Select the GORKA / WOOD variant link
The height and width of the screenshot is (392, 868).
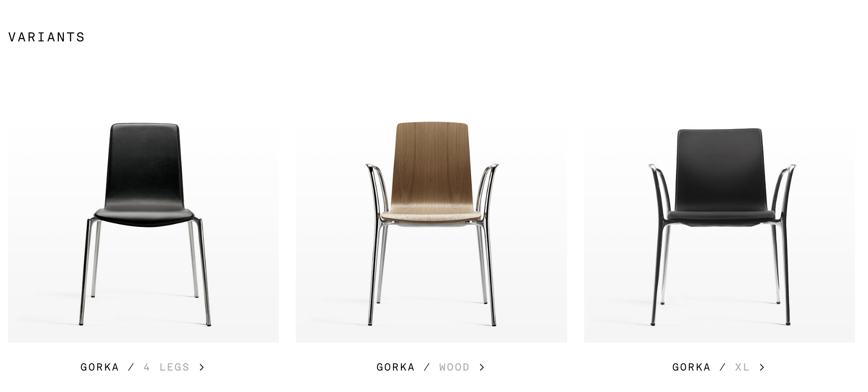coord(431,367)
